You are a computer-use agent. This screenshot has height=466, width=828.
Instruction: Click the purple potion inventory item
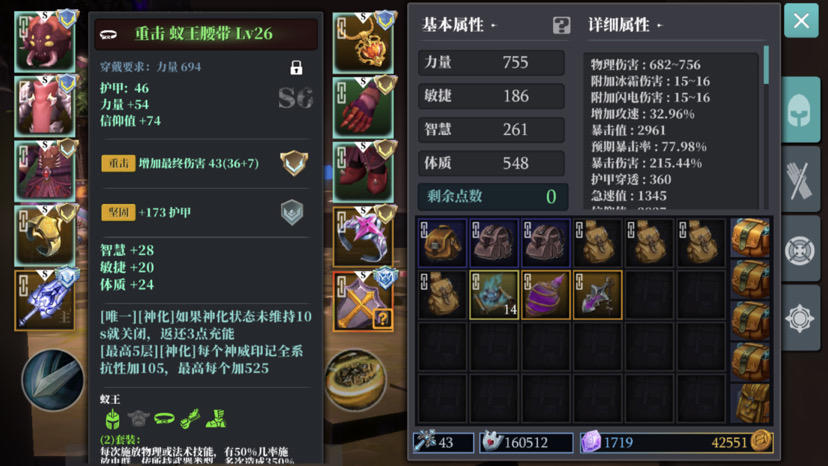(545, 295)
